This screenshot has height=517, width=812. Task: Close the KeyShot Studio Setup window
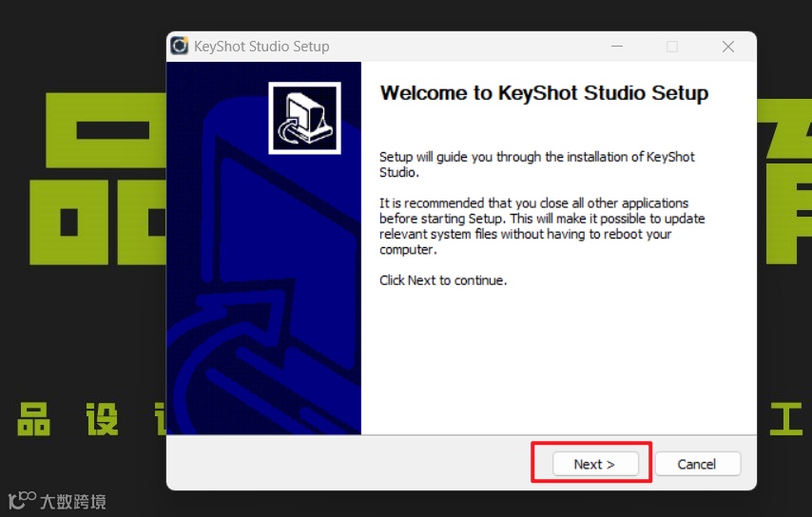728,47
